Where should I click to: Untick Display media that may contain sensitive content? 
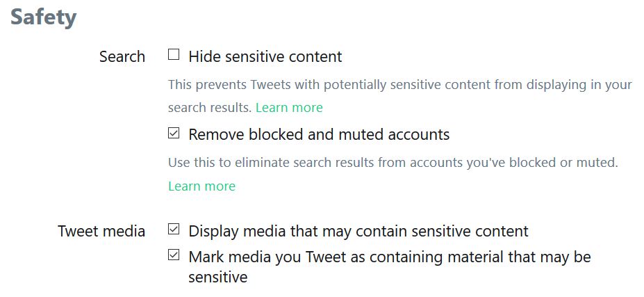(174, 229)
